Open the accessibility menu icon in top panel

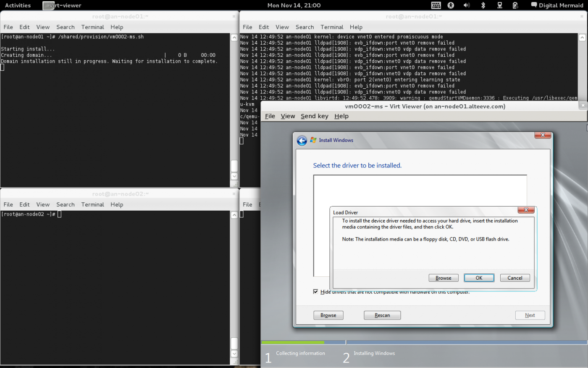(x=451, y=5)
